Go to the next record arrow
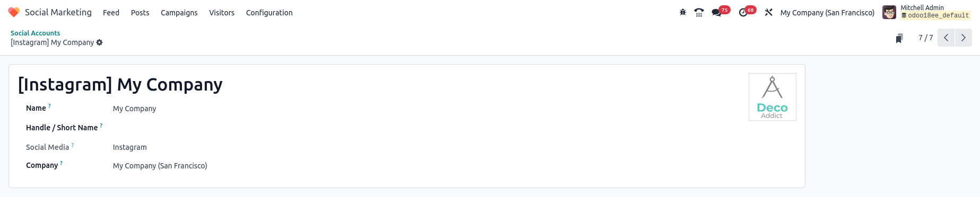The image size is (980, 197). tap(964, 38)
